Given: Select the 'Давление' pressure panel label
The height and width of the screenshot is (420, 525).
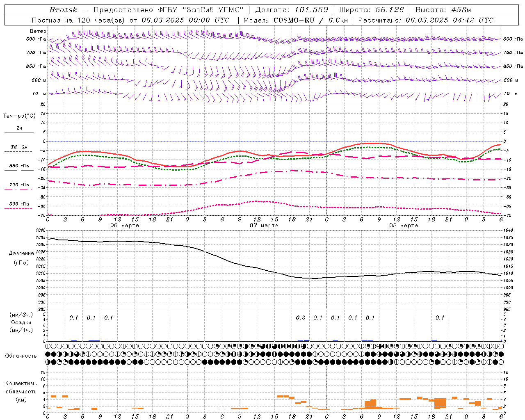Looking at the screenshot, I should point(21,253).
